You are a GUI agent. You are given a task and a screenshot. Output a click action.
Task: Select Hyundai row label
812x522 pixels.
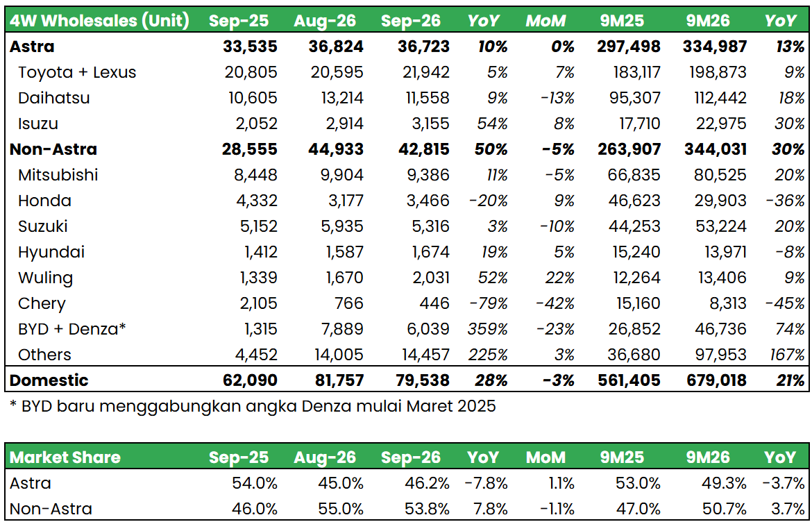click(51, 252)
